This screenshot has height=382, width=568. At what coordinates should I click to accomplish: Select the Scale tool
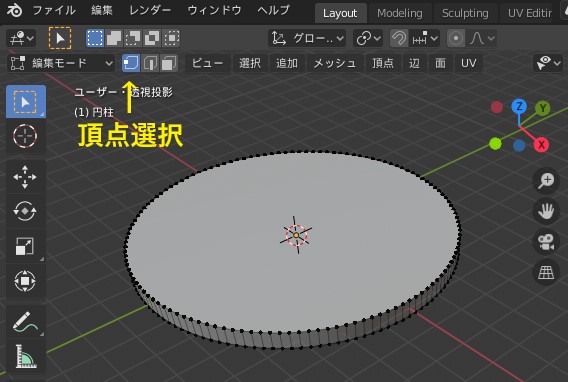point(26,246)
